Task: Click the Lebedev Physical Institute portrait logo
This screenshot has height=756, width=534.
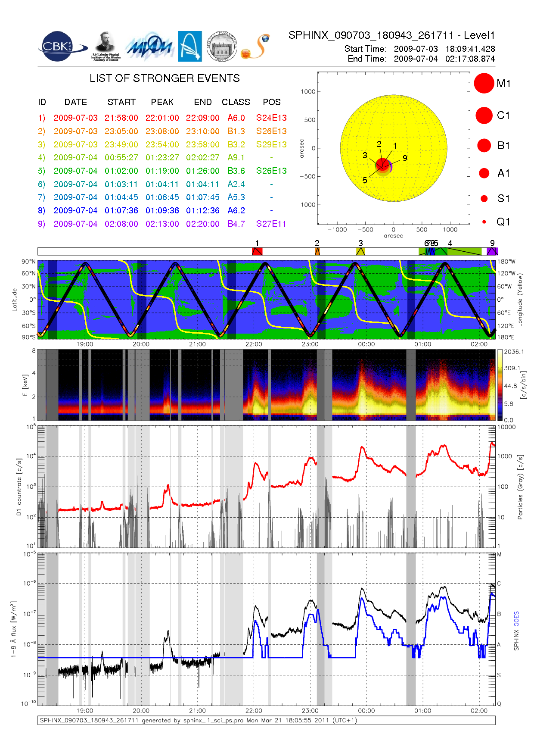Action: [x=106, y=46]
